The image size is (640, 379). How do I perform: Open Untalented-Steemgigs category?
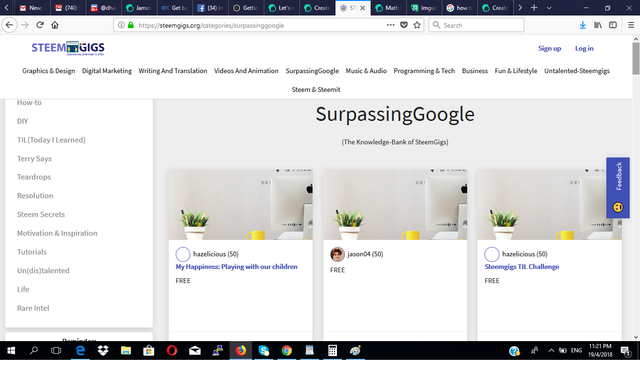click(577, 71)
